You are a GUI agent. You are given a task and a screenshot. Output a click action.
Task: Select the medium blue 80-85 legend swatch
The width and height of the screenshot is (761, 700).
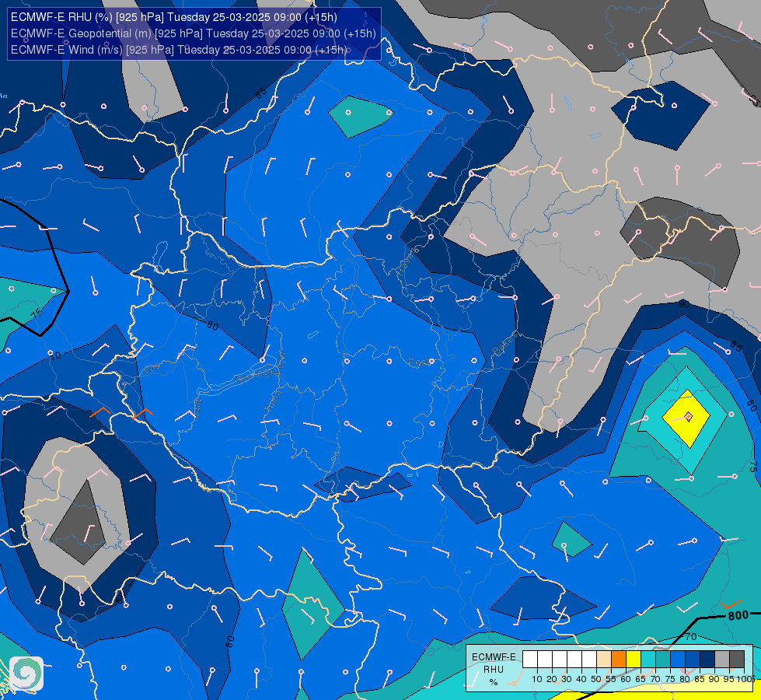[x=693, y=660]
